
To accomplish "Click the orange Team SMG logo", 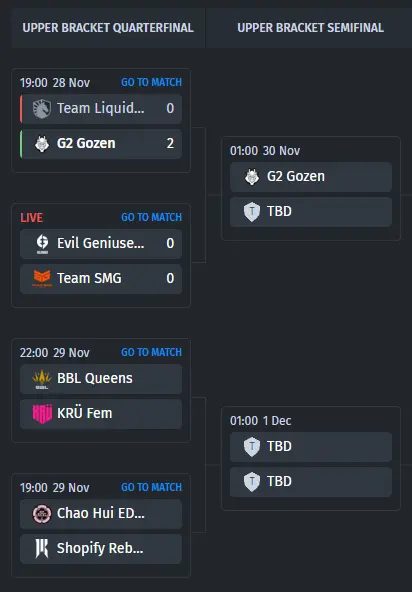I will point(42,279).
